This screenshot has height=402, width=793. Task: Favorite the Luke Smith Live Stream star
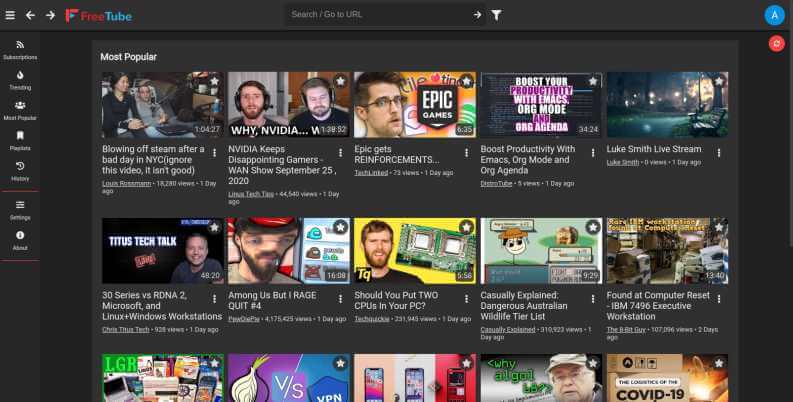pyautogui.click(x=719, y=81)
